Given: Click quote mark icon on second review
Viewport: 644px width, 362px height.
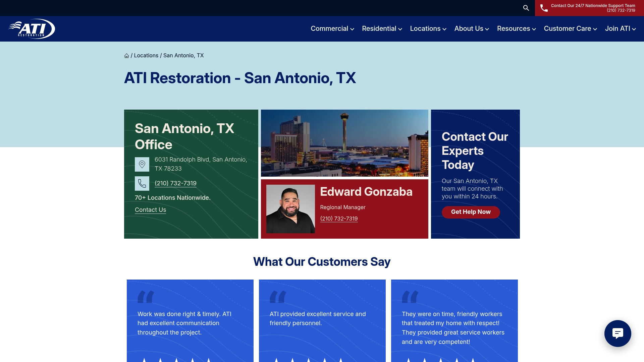Looking at the screenshot, I should click(278, 297).
